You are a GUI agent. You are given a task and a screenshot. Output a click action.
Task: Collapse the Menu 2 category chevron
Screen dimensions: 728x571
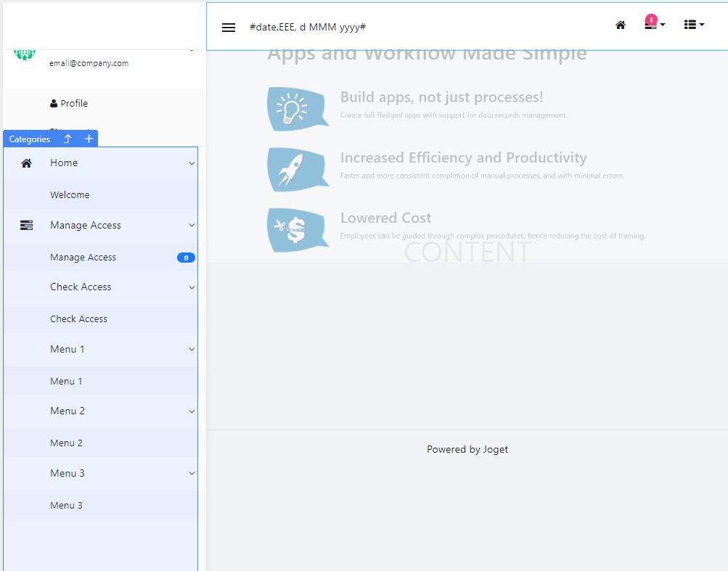192,411
